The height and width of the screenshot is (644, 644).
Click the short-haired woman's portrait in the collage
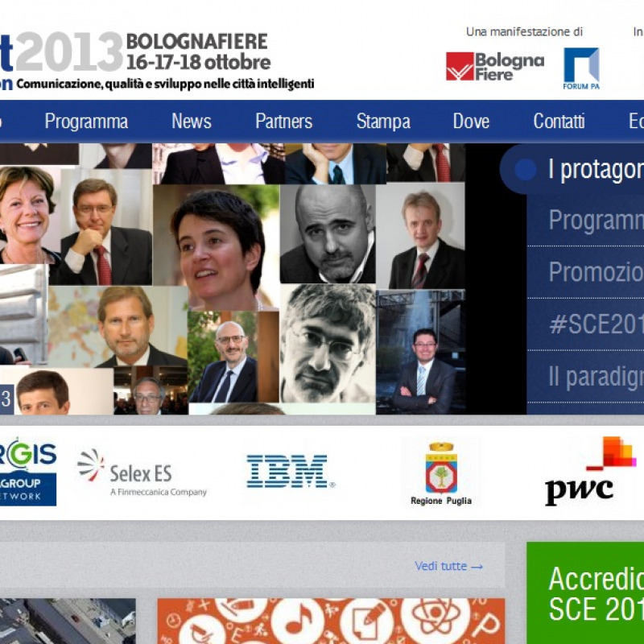[217, 248]
